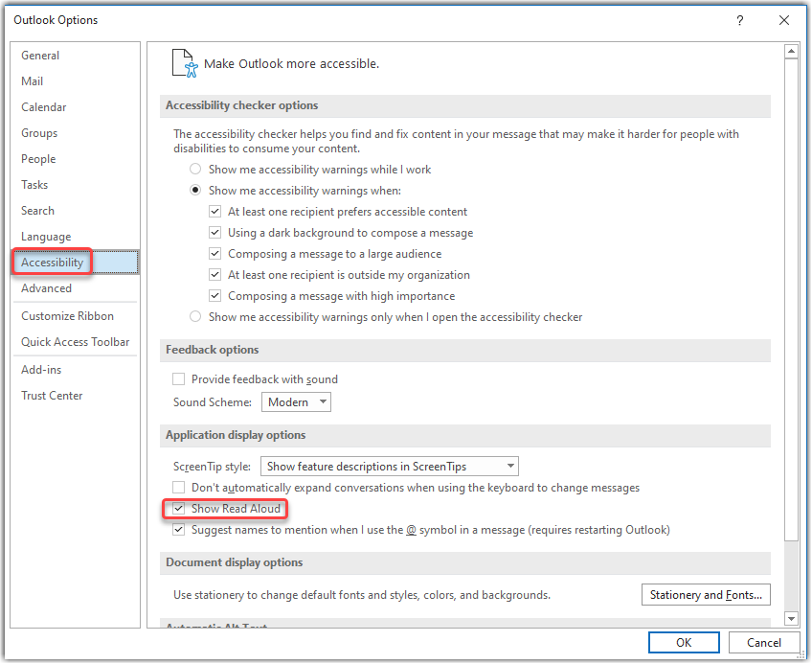Viewport: 812px width, 664px height.
Task: Open the Trust Center settings
Action: [52, 395]
